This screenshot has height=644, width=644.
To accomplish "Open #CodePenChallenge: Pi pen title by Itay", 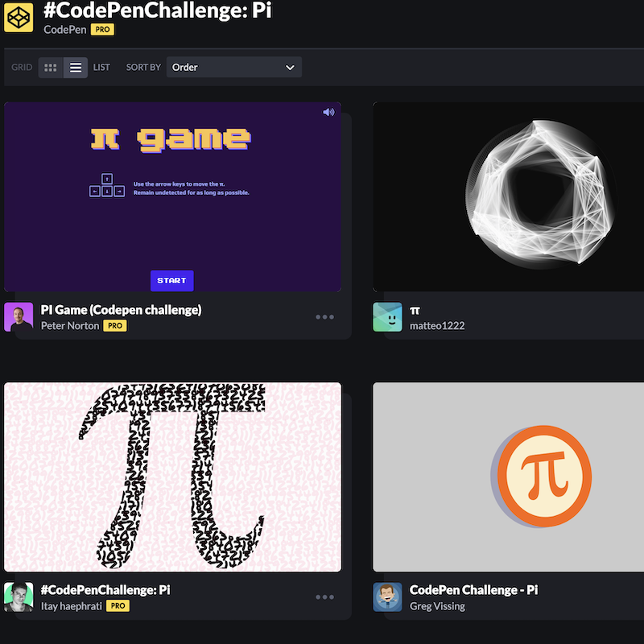I will (x=105, y=590).
